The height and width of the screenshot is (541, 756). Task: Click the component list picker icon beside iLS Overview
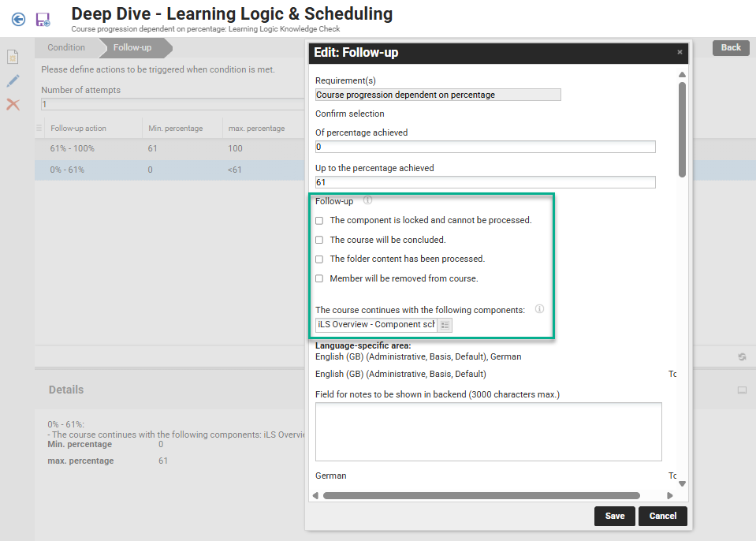tap(445, 325)
